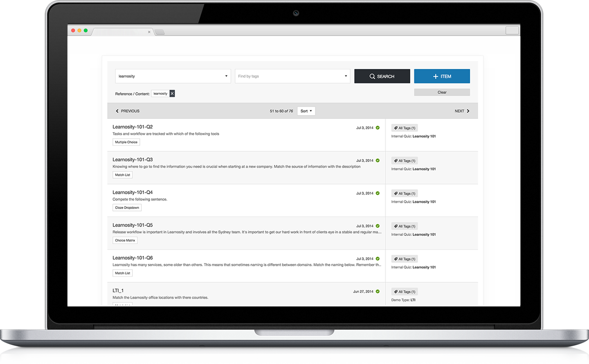Remove the learnosity filter tag
The height and width of the screenshot is (364, 589).
coord(172,94)
